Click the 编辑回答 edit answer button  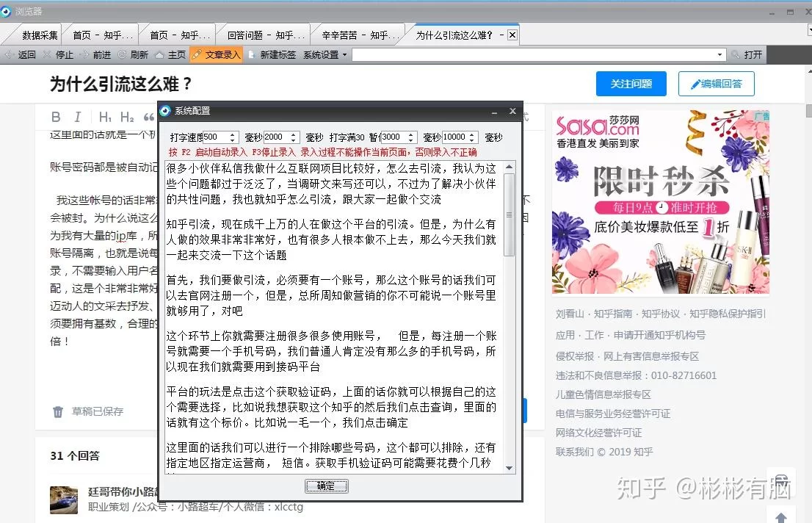716,84
